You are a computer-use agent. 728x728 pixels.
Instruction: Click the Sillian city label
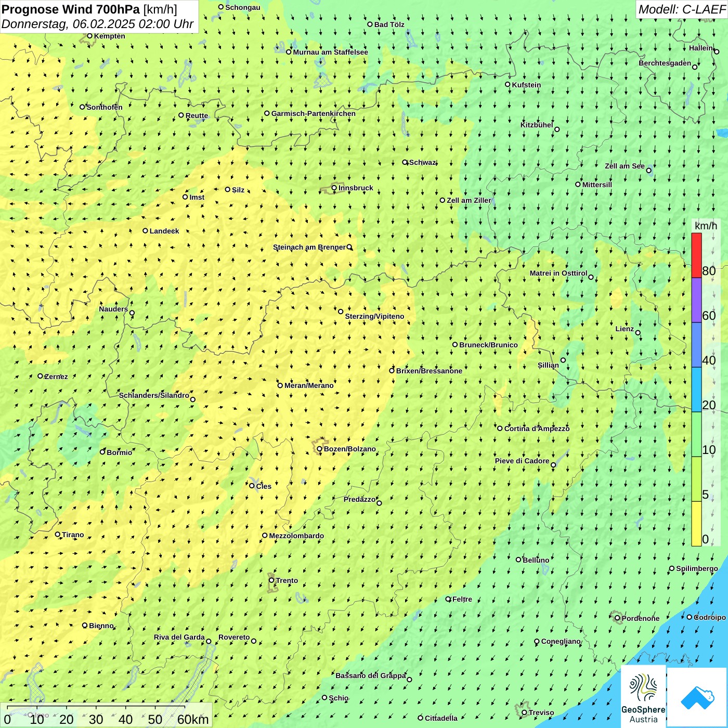click(548, 365)
